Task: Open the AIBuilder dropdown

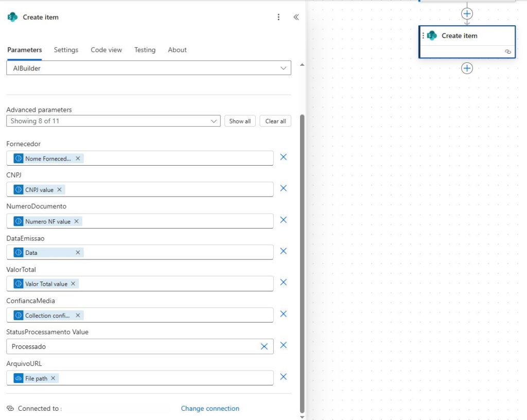Action: [x=283, y=67]
